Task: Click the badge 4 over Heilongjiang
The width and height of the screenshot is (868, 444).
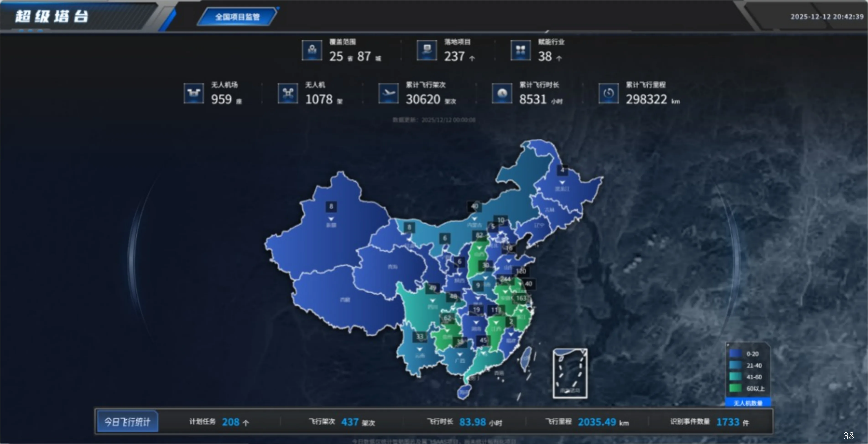Action: coord(562,170)
